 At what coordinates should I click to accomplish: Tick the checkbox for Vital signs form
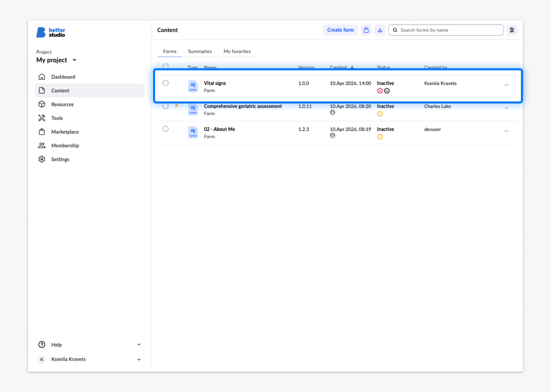165,83
